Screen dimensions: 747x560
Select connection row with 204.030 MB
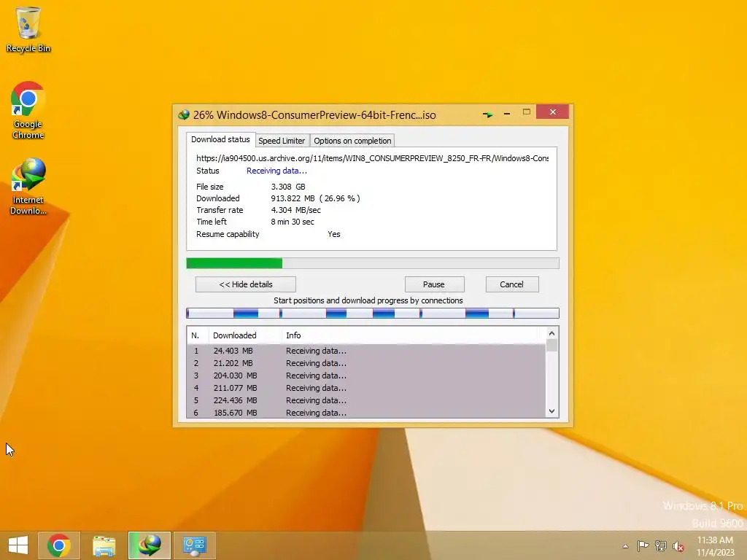coord(366,376)
